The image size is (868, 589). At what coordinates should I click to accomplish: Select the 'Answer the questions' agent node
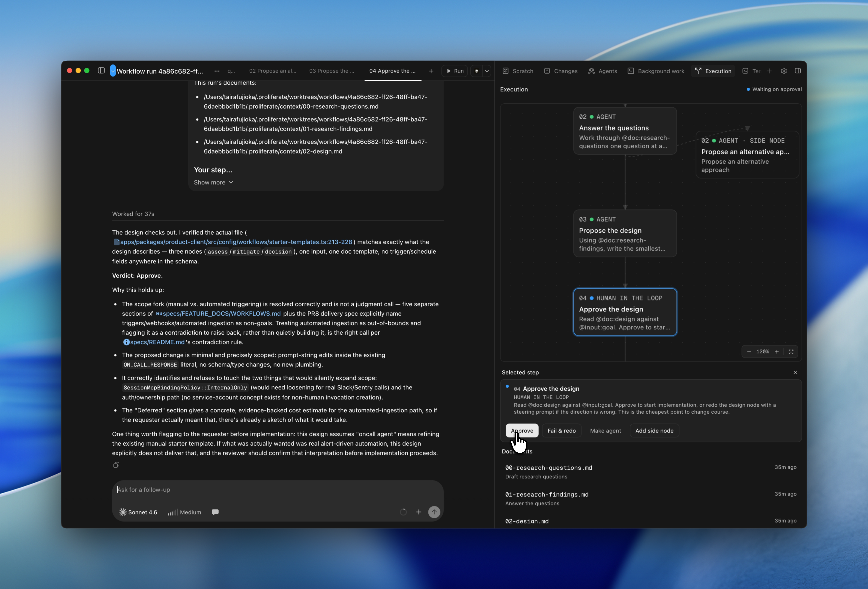click(625, 131)
